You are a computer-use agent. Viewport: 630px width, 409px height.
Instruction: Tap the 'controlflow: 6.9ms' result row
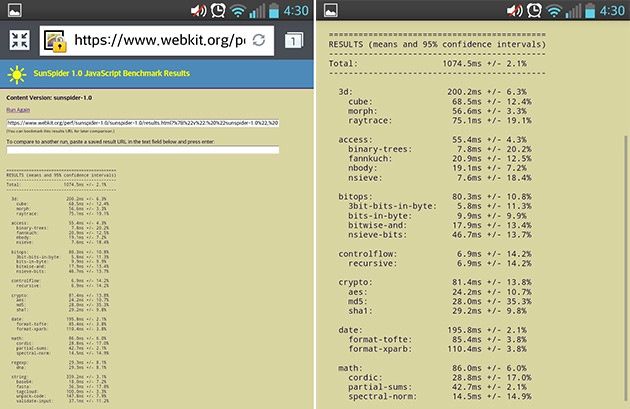click(x=435, y=254)
